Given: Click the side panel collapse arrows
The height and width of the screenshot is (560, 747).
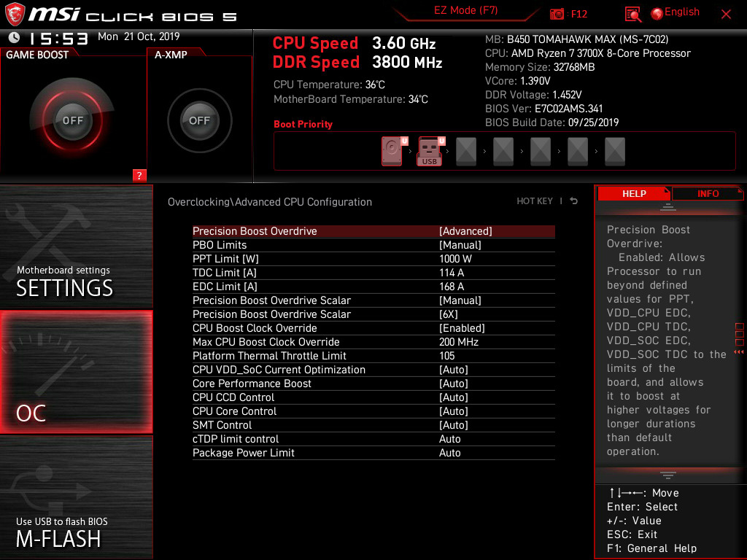Looking at the screenshot, I should (x=739, y=352).
